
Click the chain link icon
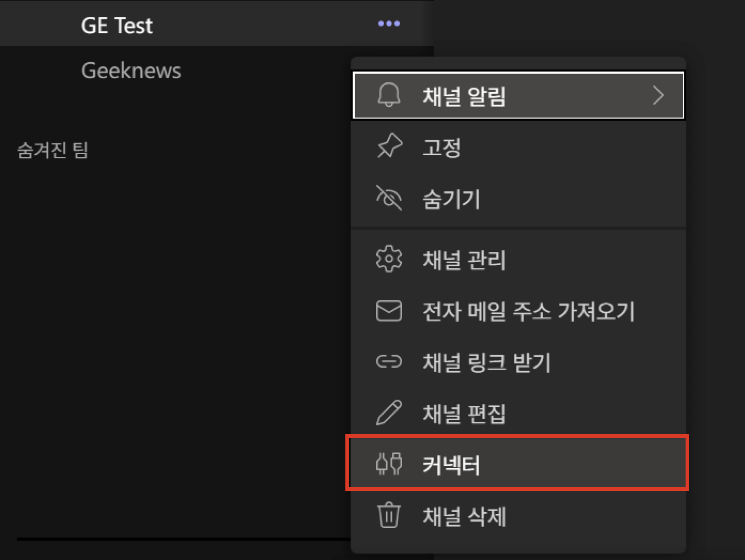tap(389, 362)
